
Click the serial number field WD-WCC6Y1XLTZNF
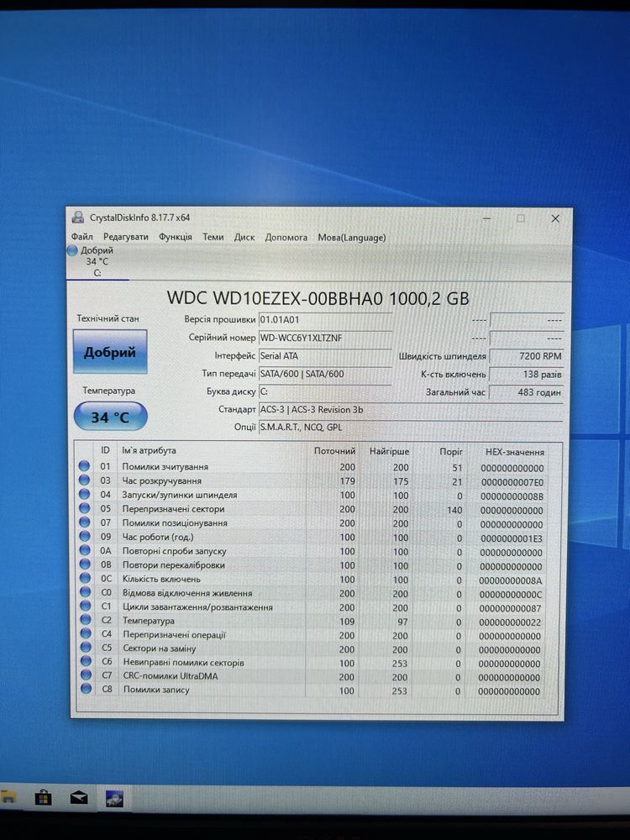pyautogui.click(x=324, y=338)
